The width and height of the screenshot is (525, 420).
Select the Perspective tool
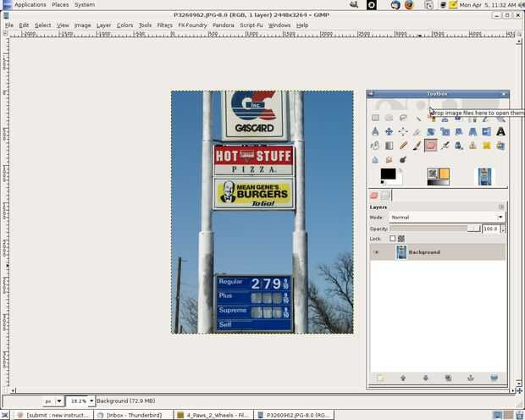472,131
